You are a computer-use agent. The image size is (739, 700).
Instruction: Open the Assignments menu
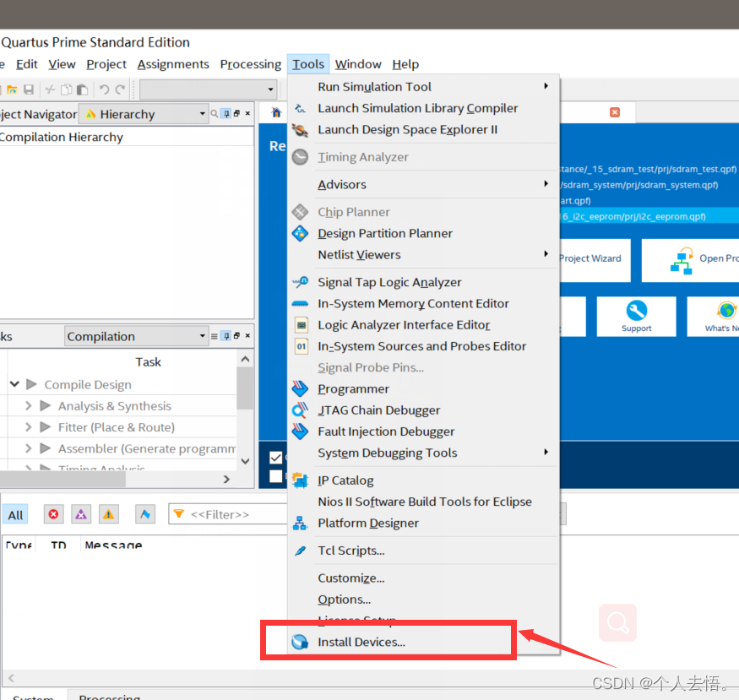[173, 64]
